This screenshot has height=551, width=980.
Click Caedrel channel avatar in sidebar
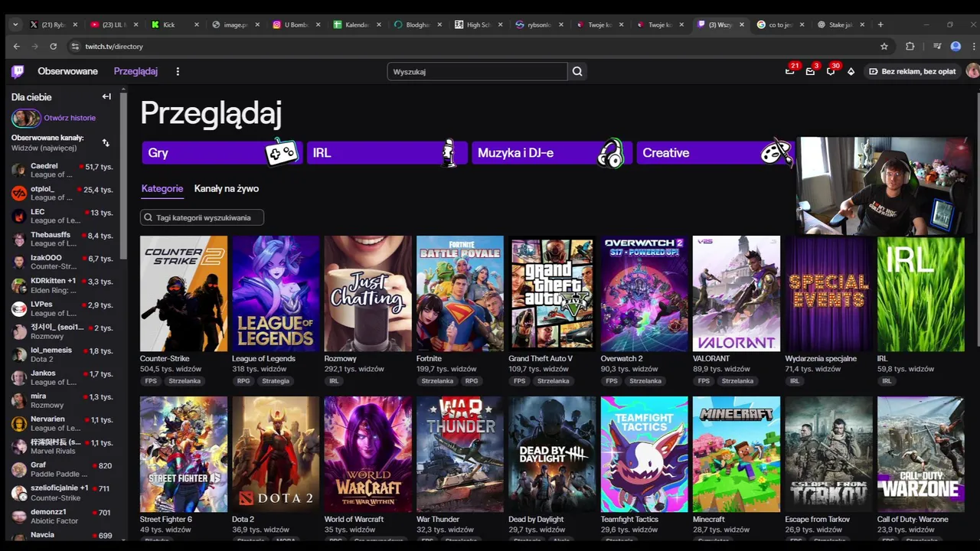click(x=19, y=170)
